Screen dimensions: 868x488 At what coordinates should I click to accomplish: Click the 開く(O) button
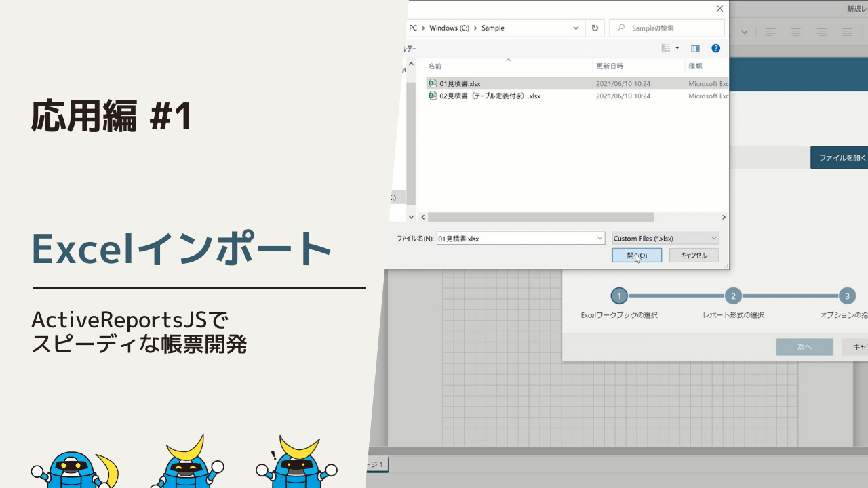(x=637, y=256)
